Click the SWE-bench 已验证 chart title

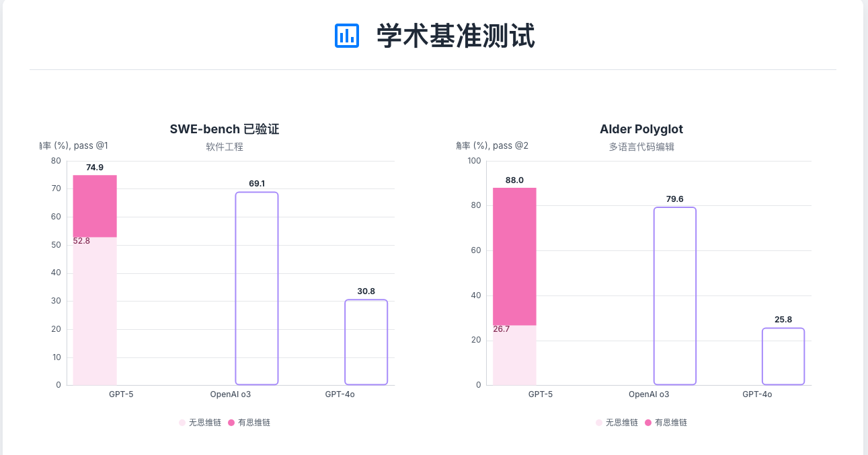click(x=225, y=129)
